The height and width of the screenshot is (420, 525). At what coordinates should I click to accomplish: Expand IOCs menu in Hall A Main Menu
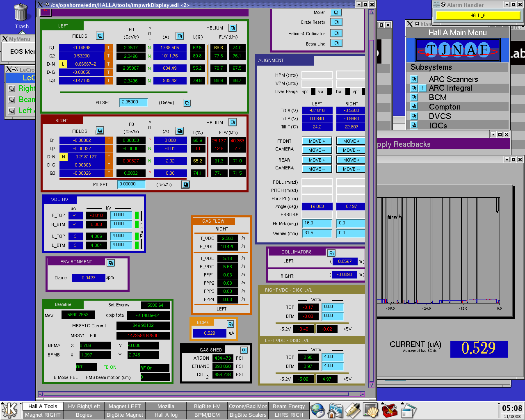point(414,125)
